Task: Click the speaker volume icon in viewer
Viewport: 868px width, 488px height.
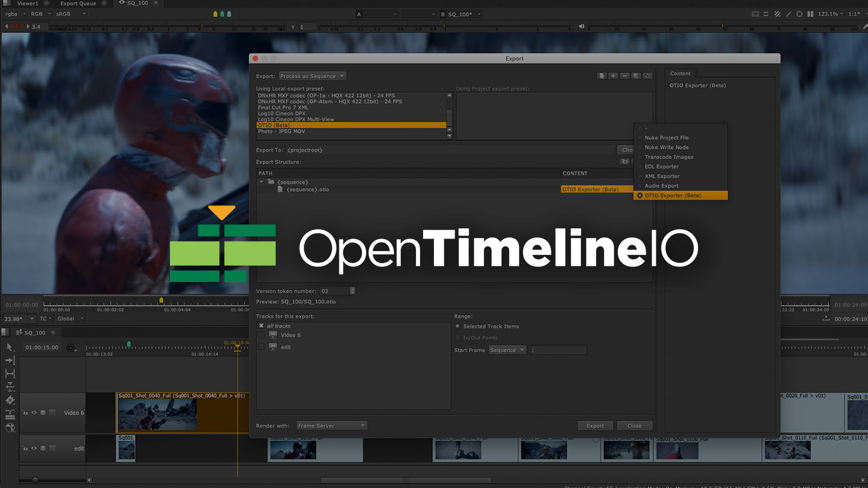Action: (582, 27)
